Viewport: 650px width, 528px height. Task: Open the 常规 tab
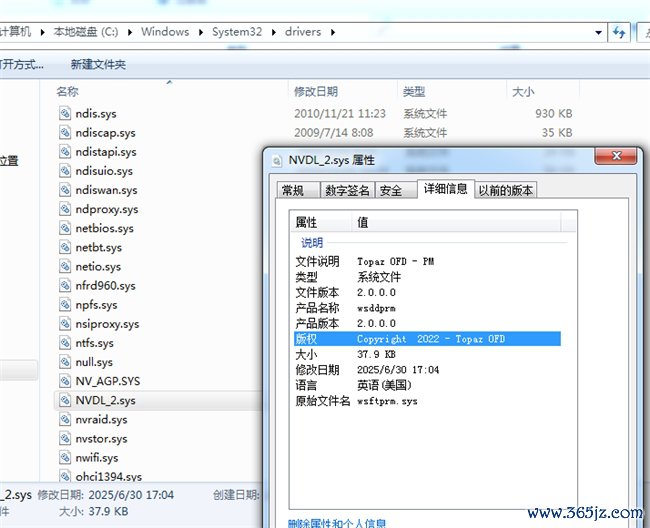(298, 190)
